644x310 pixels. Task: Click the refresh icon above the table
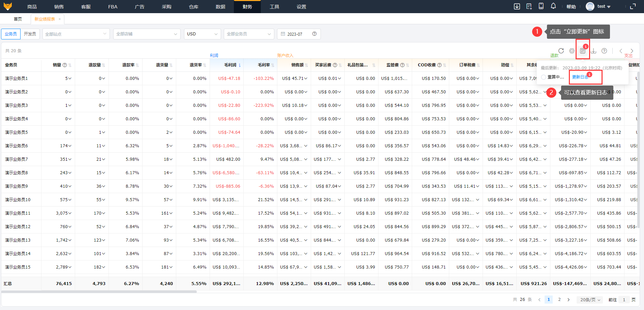tap(561, 51)
